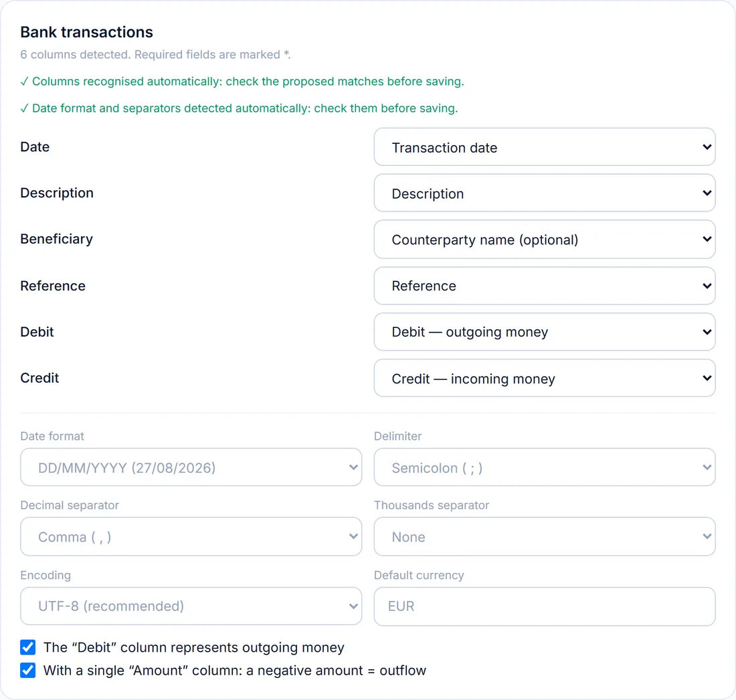Click the chevron arrow of Semicolon delimiter select
The height and width of the screenshot is (700, 736).
(x=707, y=467)
